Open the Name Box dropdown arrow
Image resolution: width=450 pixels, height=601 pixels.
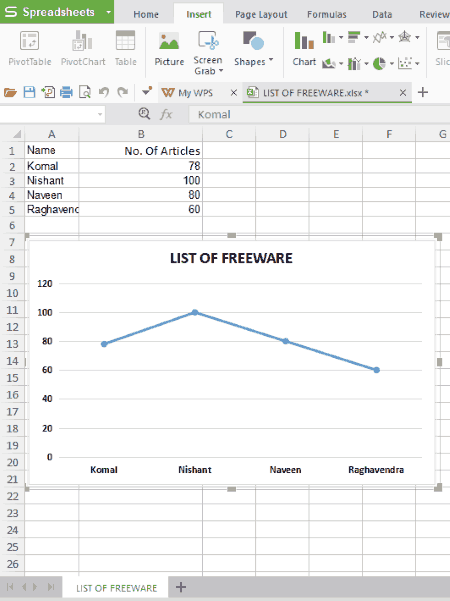(100, 114)
